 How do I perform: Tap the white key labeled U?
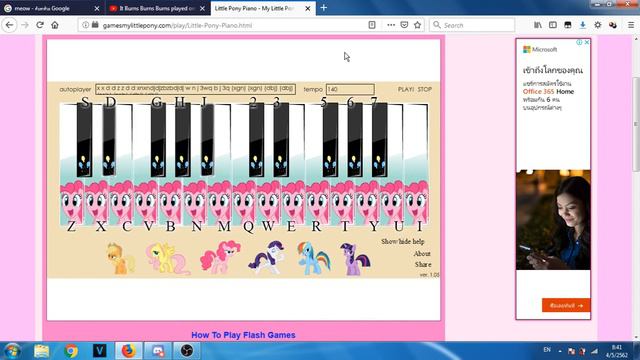[392, 202]
